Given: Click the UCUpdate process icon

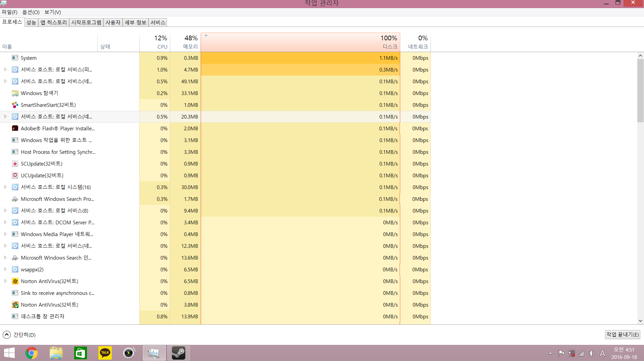Looking at the screenshot, I should tap(15, 176).
